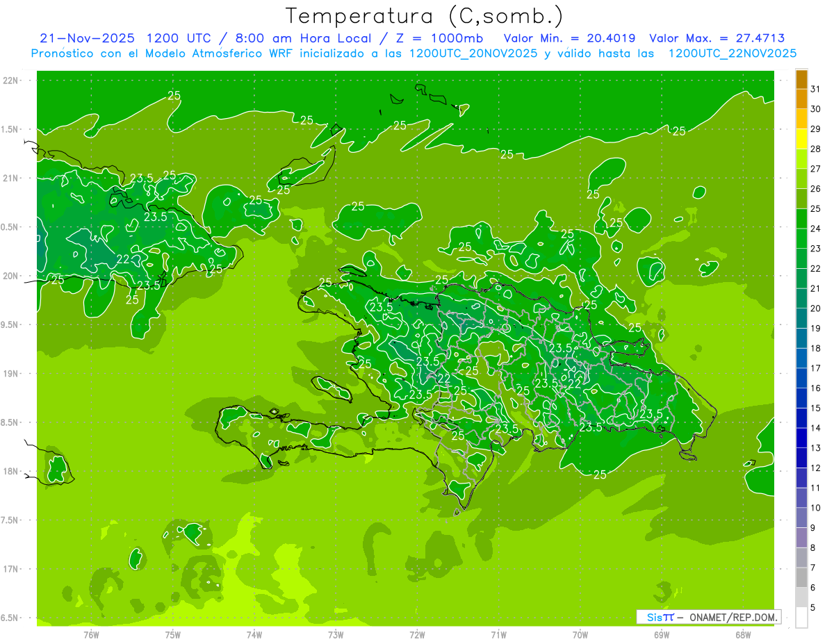Pick the legend swatch between 11 and 12
The height and width of the screenshot is (644, 834).
[801, 478]
